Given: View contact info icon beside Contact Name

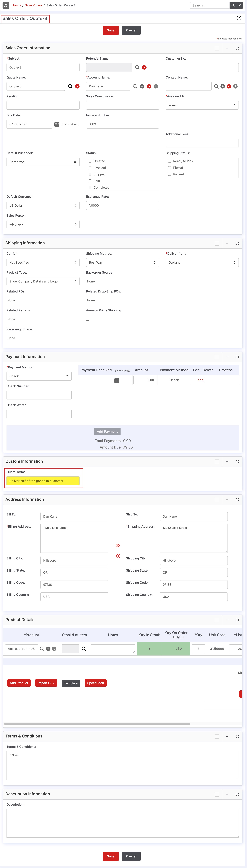Looking at the screenshot, I should point(236,86).
